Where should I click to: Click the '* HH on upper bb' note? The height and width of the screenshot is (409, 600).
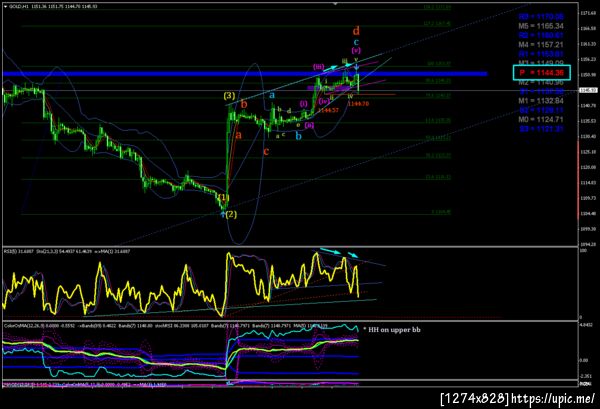pos(392,329)
